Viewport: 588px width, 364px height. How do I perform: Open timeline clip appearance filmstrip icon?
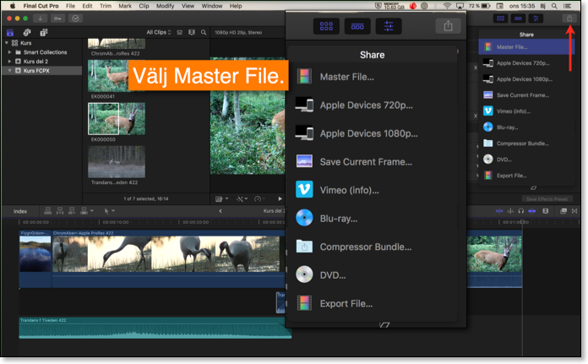click(x=546, y=211)
